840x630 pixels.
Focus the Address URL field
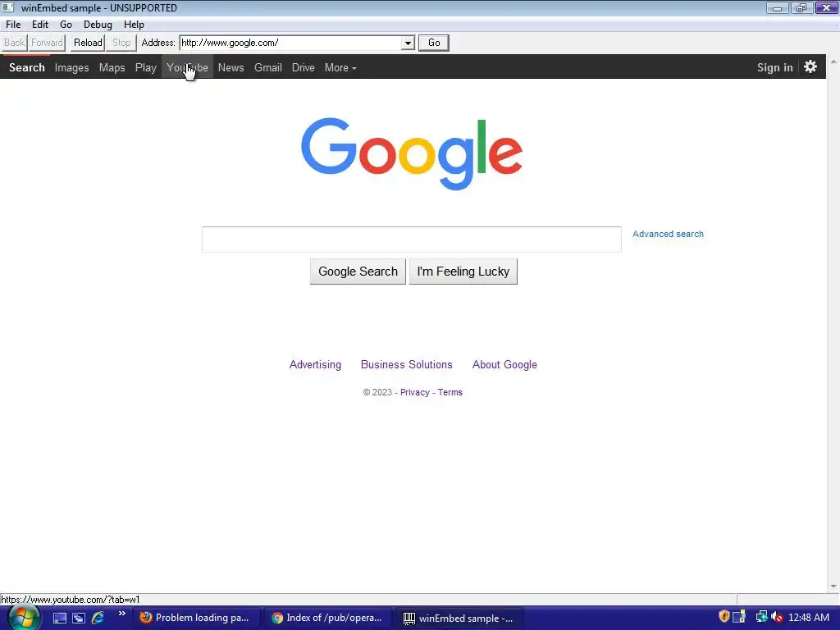point(291,43)
